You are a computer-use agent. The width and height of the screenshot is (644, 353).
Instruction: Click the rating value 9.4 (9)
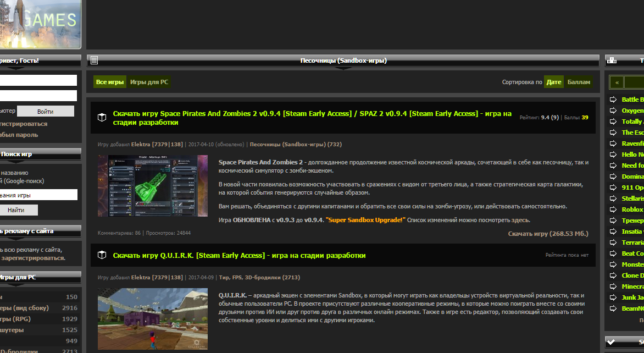tap(550, 118)
